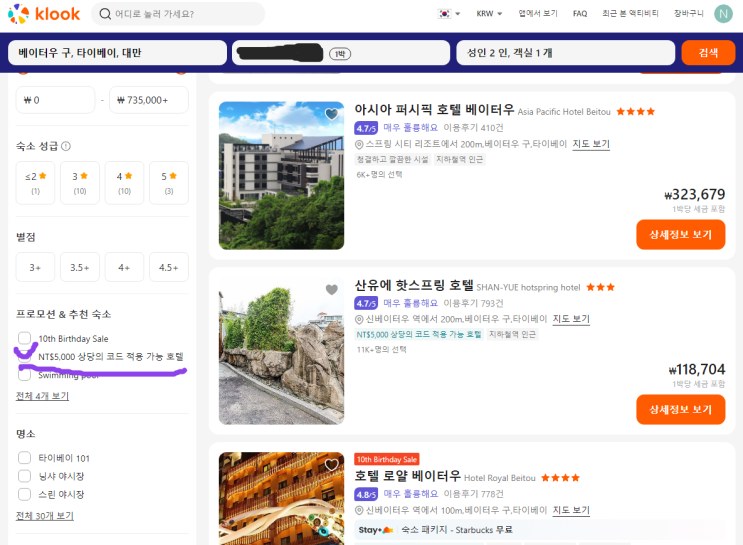The image size is (743, 545).
Task: Favorite SHAN-YUE hotspring hotel heart icon
Action: click(x=332, y=289)
